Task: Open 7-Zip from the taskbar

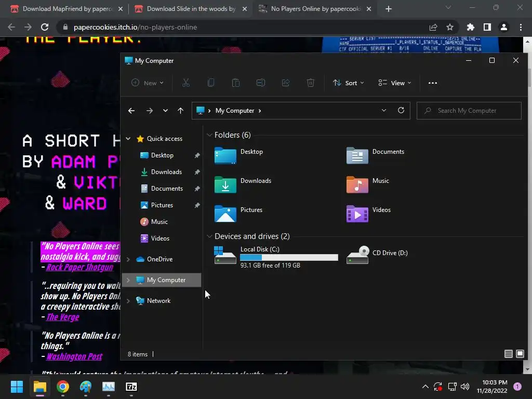Action: 131,387
